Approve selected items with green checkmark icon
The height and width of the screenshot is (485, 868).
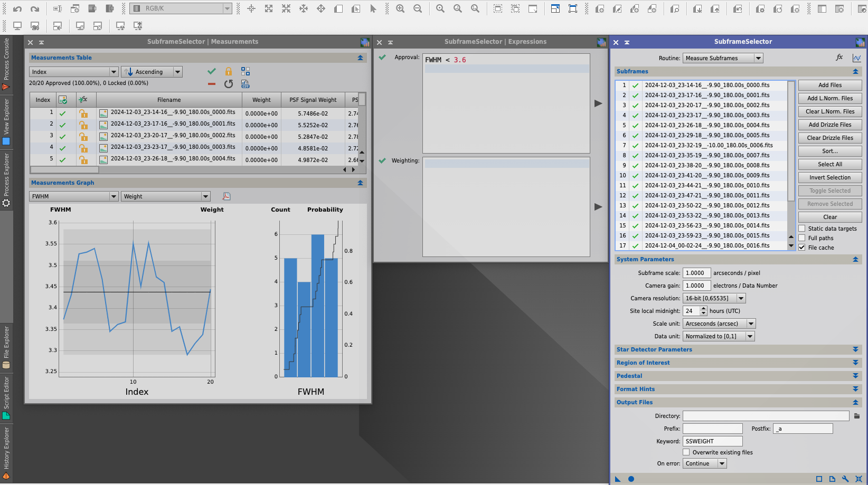[212, 71]
